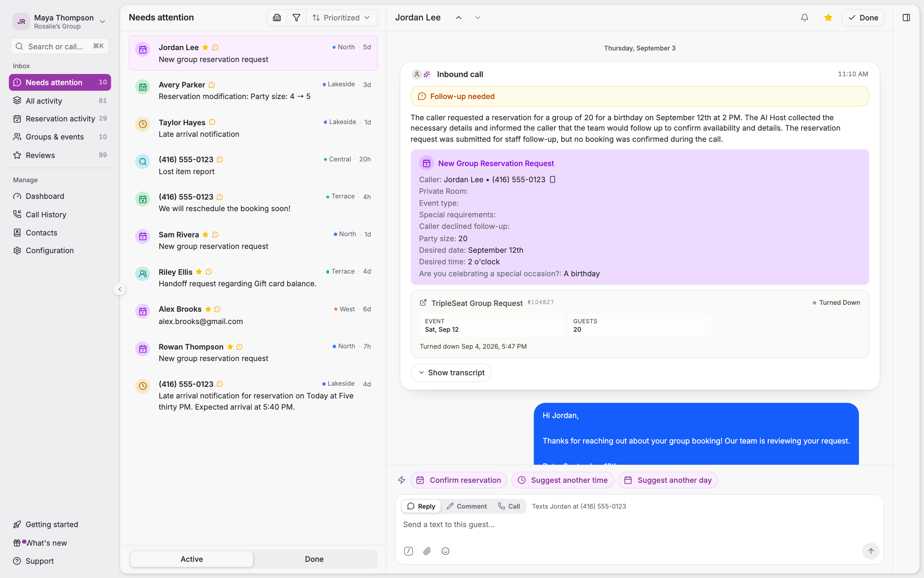Toggle the yellow star in conversation header
Viewport: 924px width, 578px height.
(828, 18)
